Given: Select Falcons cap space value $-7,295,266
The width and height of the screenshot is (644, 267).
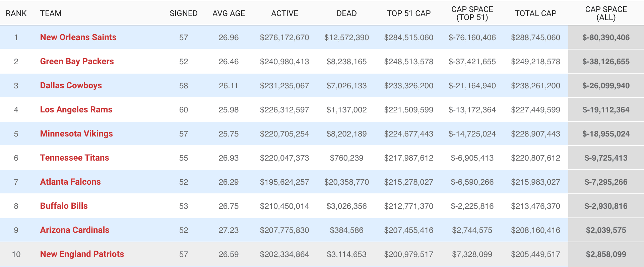Looking at the screenshot, I should click(x=606, y=182).
